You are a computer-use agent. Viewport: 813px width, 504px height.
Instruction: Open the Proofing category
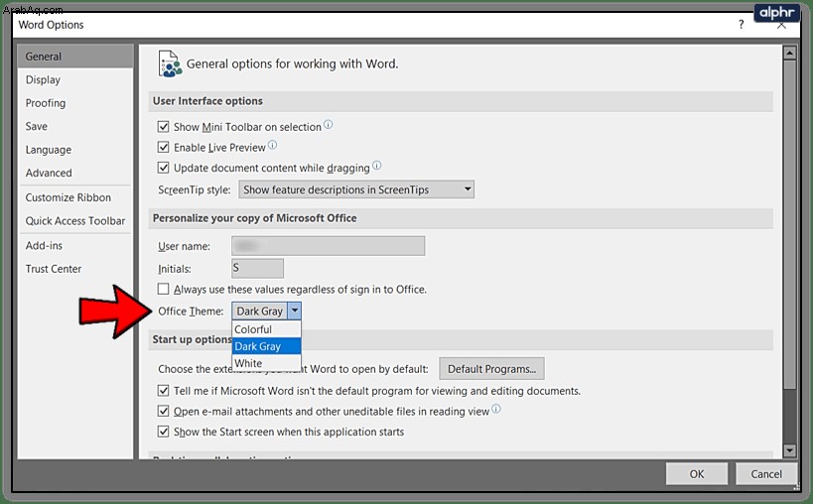click(x=46, y=103)
